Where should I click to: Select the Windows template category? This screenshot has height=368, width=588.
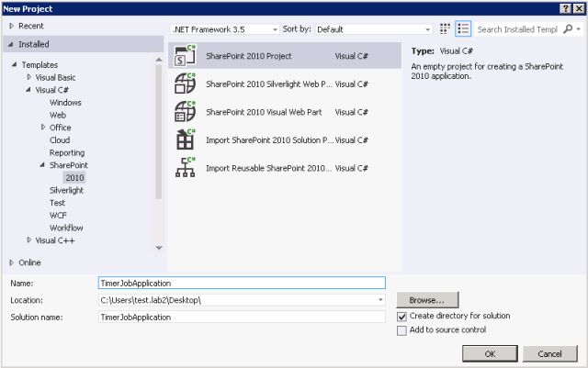tap(65, 102)
